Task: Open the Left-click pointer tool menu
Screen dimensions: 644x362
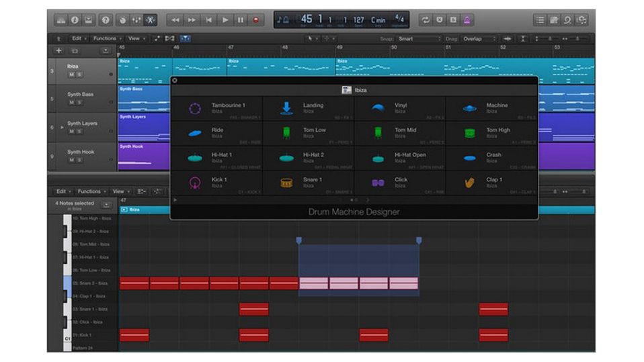Action: click(312, 38)
